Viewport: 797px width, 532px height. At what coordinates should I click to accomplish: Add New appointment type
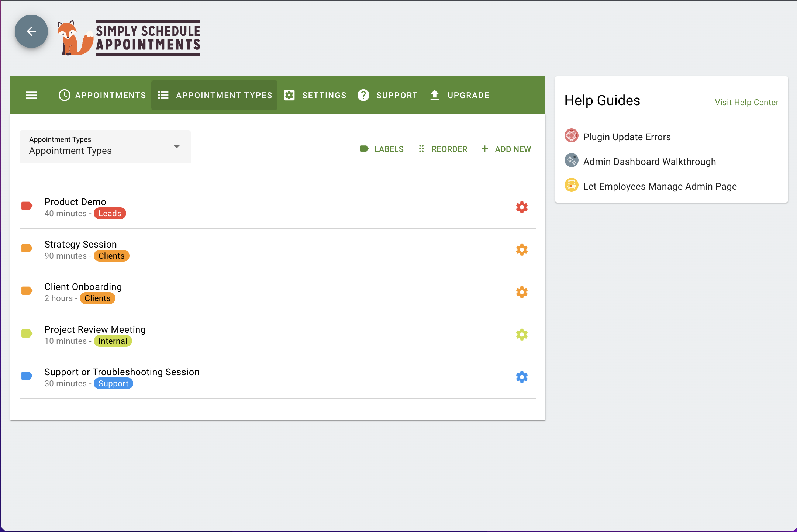coord(506,149)
